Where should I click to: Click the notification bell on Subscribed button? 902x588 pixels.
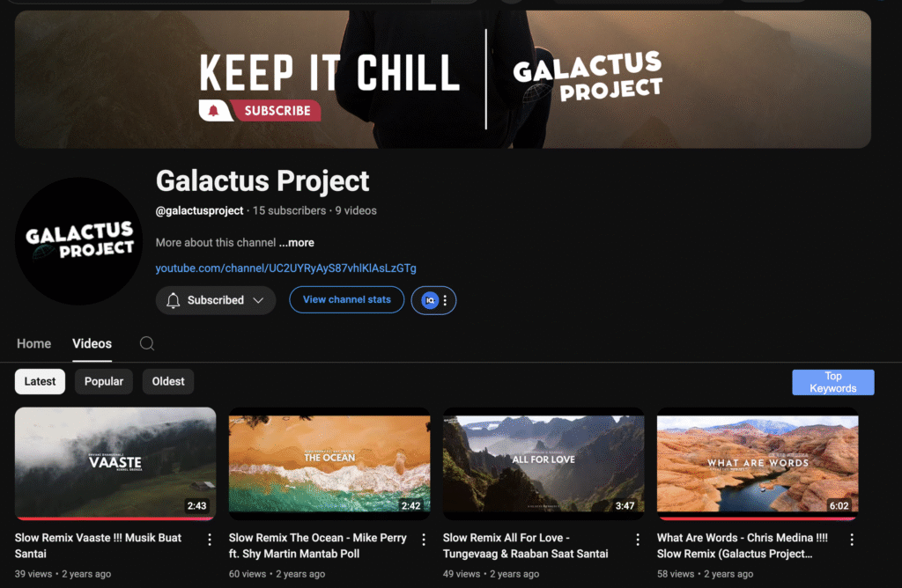tap(174, 300)
